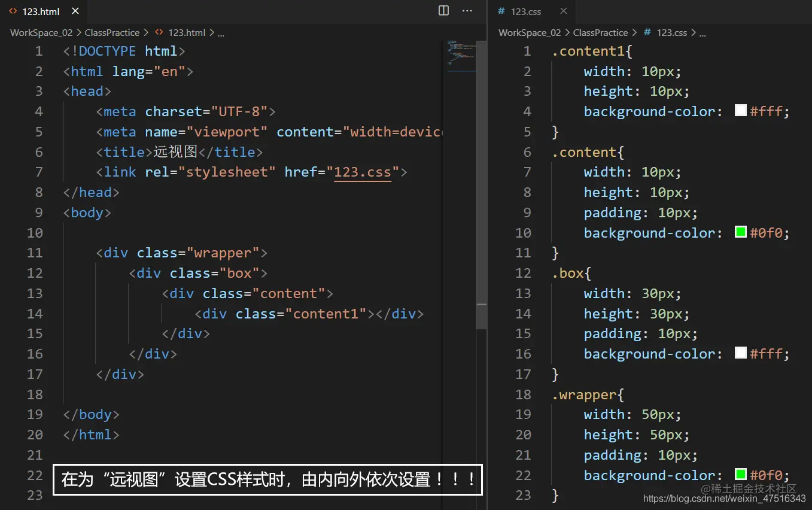The width and height of the screenshot is (812, 510).
Task: Click the CSS hash icon on the 123.css tab
Action: 501,11
